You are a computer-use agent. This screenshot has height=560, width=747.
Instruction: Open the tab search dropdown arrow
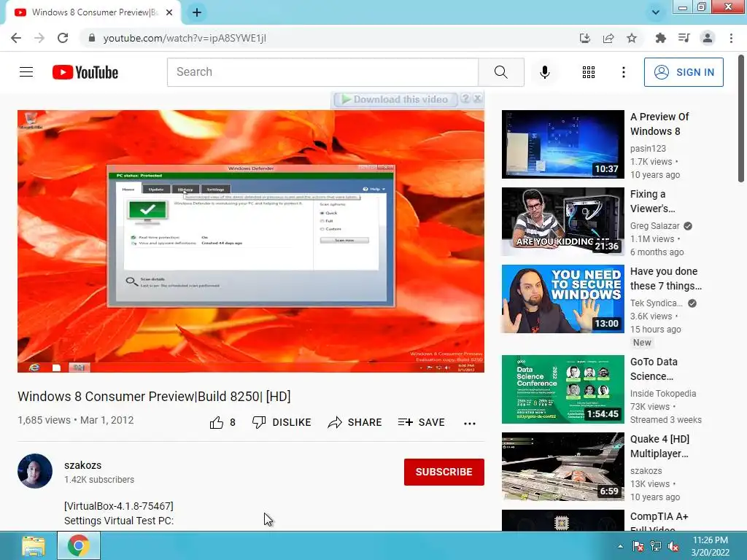point(656,12)
